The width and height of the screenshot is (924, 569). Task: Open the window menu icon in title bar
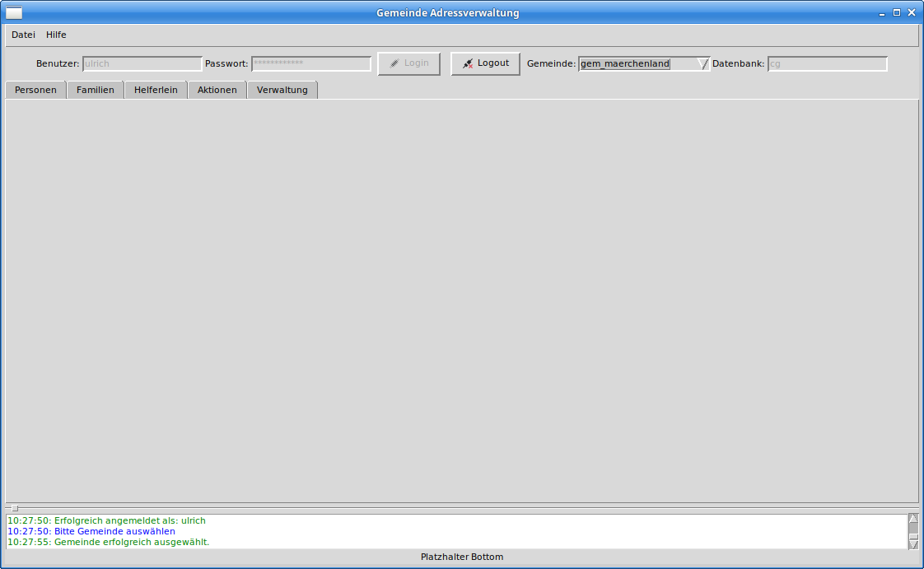14,12
